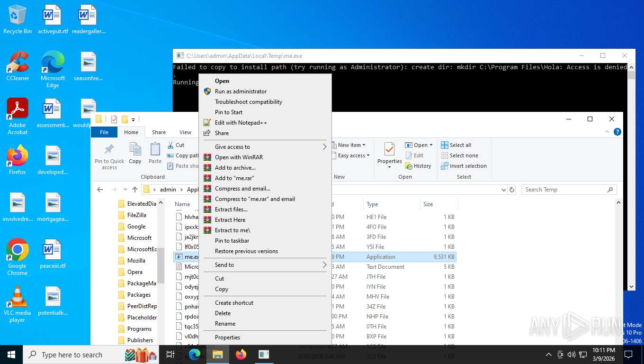Open Explorer Help question mark icon
Image resolution: width=644 pixels, height=364 pixels.
(617, 132)
